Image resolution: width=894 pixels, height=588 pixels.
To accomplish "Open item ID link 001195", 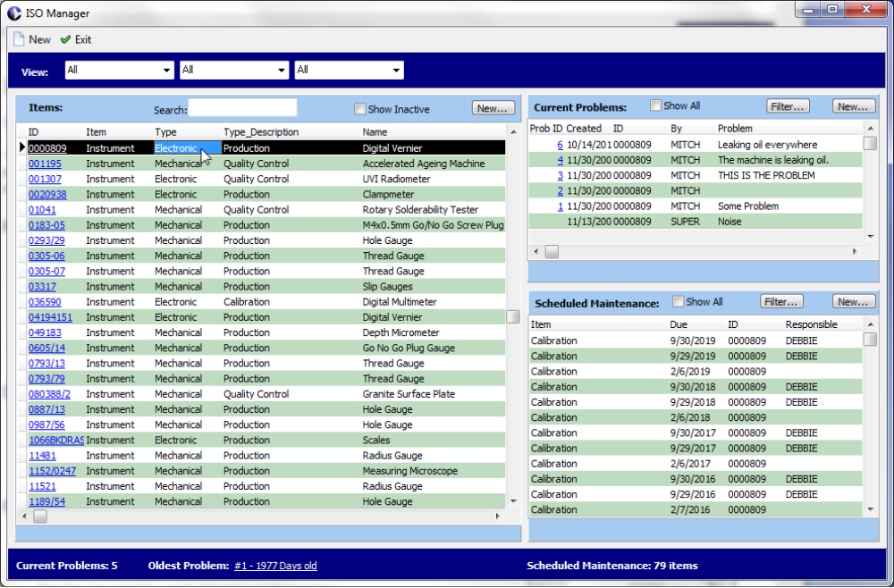I will pos(45,164).
